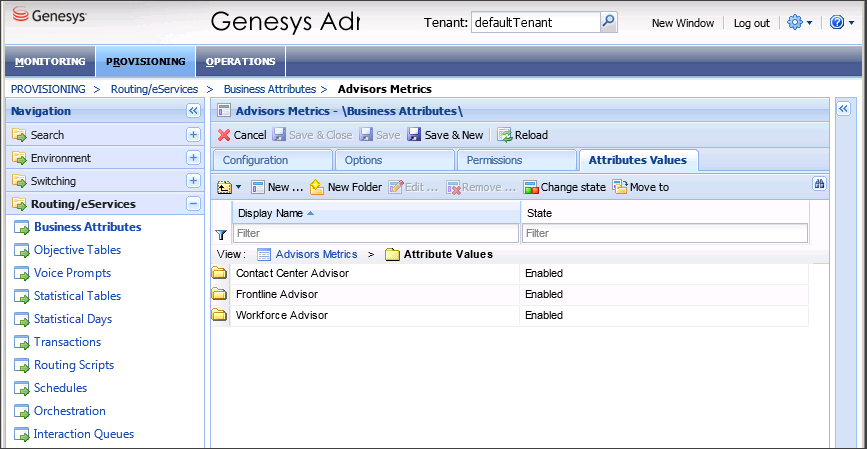Open the help question mark menu
867x449 pixels.
pos(837,22)
